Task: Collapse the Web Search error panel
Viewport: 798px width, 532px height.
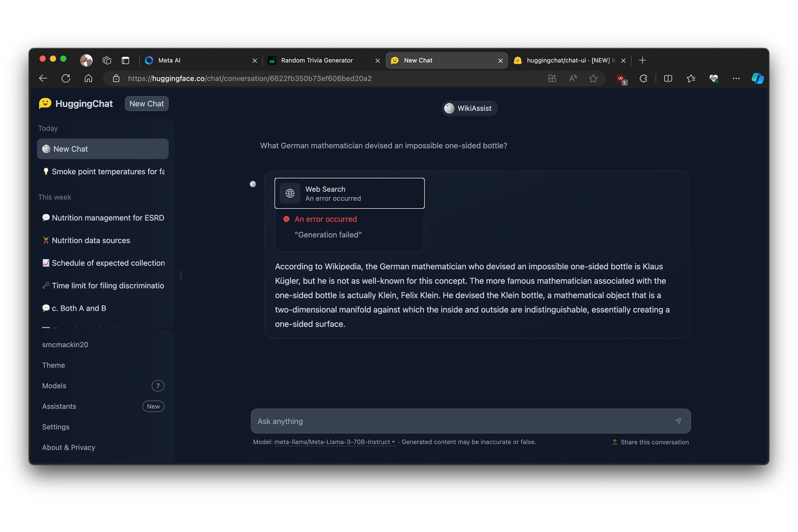Action: click(x=349, y=193)
